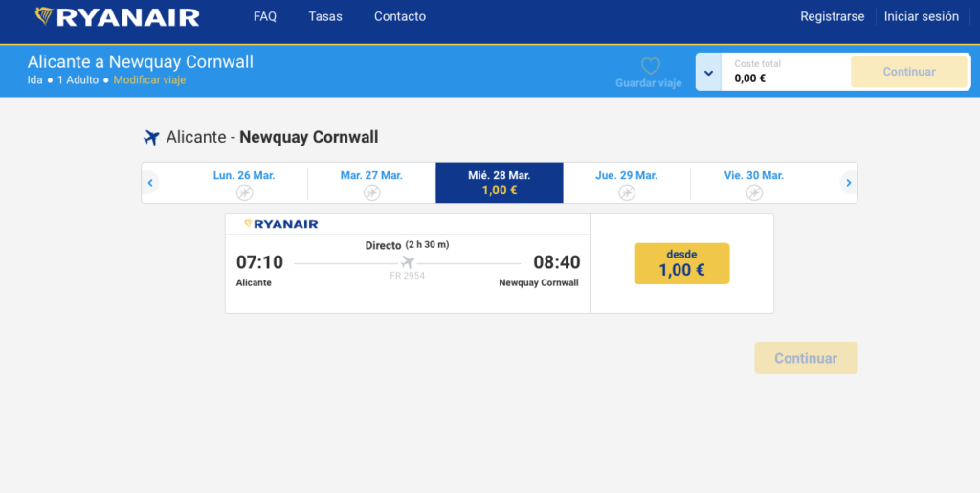Image resolution: width=980 pixels, height=493 pixels.
Task: Click the blue airplane icon beside Alicante
Action: pyautogui.click(x=151, y=138)
